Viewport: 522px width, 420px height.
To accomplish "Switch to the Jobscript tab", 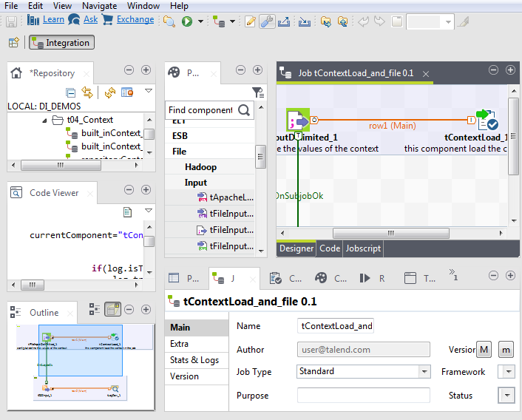I will pyautogui.click(x=364, y=248).
